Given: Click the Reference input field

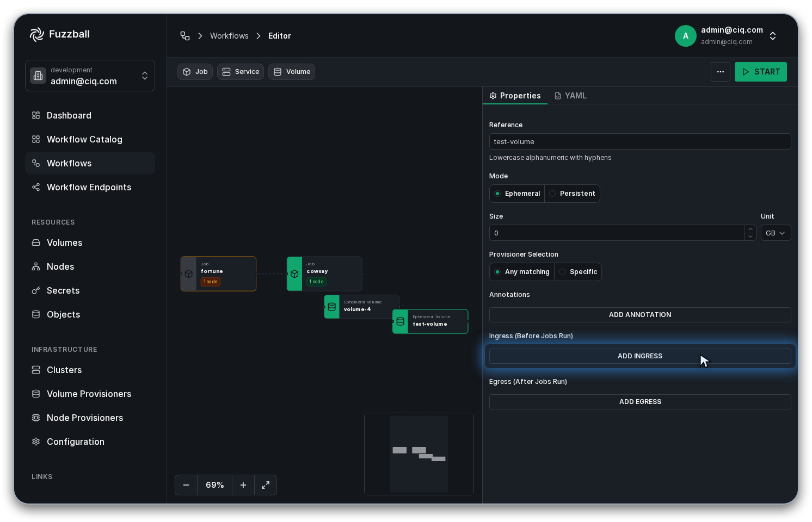Looking at the screenshot, I should pyautogui.click(x=640, y=141).
